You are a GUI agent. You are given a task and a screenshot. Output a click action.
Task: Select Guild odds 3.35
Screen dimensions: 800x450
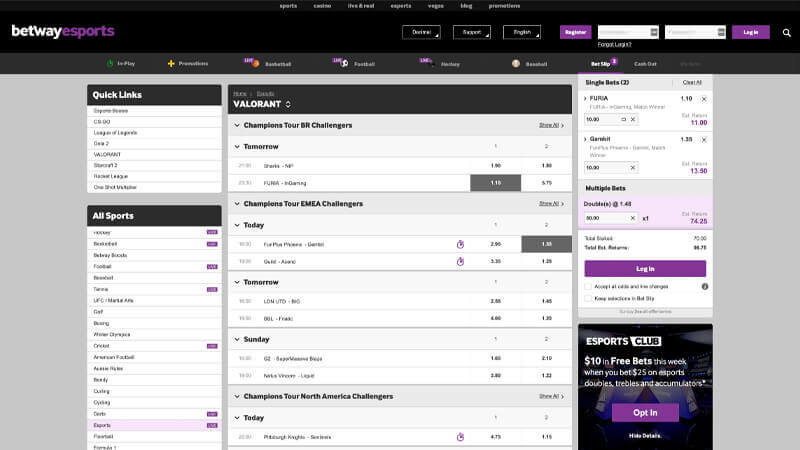point(495,261)
